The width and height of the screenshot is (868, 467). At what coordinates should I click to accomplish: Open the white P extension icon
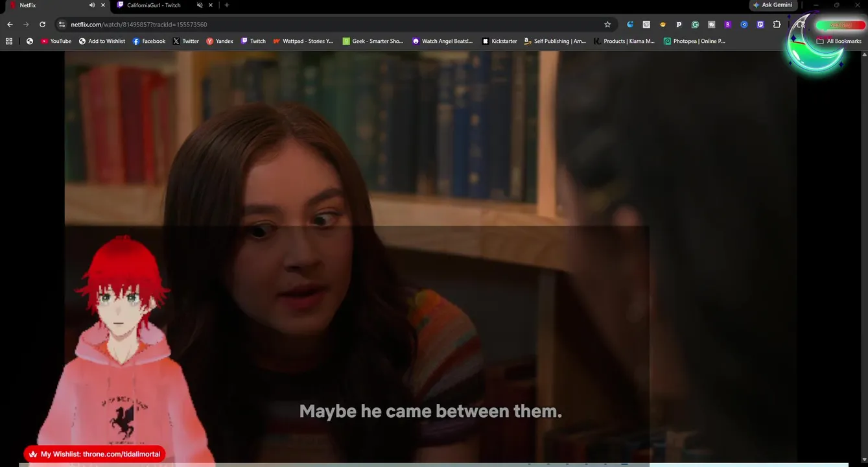pyautogui.click(x=679, y=25)
